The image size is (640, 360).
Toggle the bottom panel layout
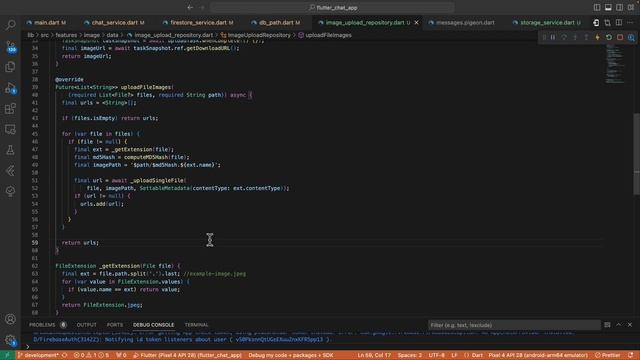click(x=608, y=7)
